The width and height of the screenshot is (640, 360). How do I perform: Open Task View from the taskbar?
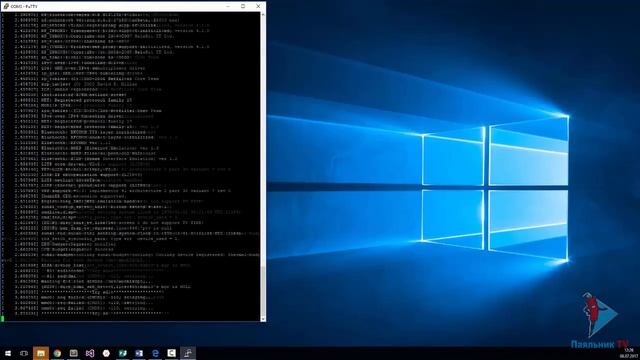click(x=24, y=353)
